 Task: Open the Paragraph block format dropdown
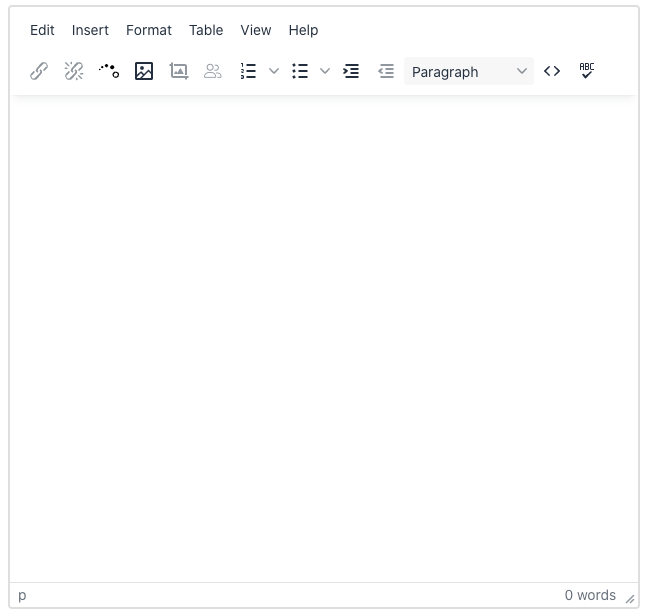pos(469,71)
